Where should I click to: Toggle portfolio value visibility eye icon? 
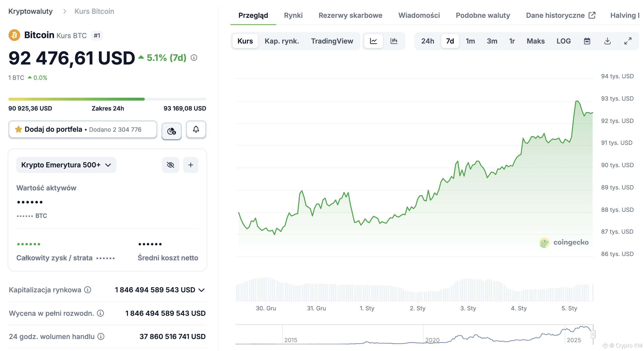point(170,165)
